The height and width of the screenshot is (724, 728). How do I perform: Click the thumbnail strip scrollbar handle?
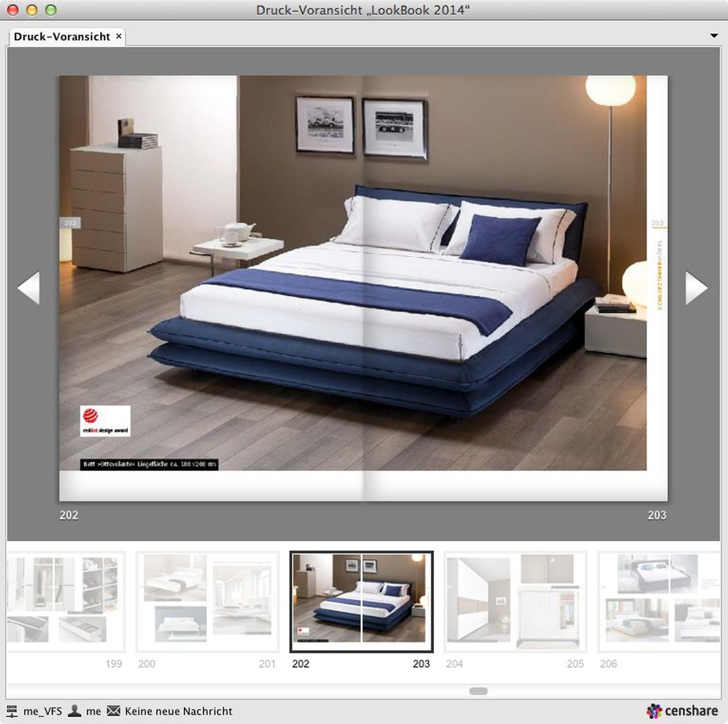478,691
